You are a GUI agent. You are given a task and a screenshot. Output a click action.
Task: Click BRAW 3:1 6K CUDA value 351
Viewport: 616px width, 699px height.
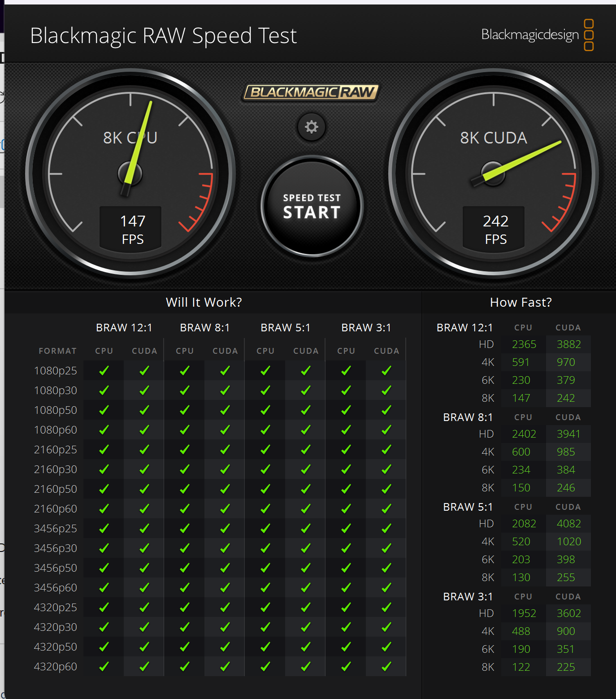[x=565, y=649]
